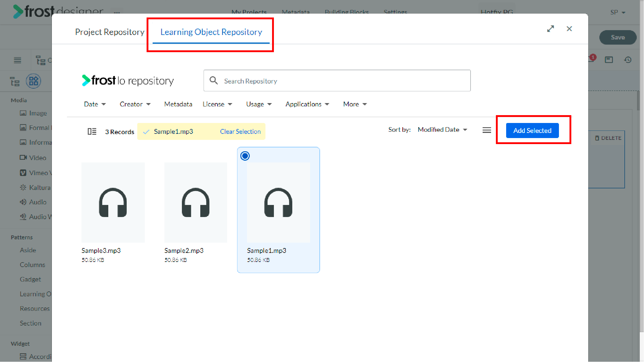Open the Creator filter dropdown
The width and height of the screenshot is (644, 362).
tap(135, 104)
